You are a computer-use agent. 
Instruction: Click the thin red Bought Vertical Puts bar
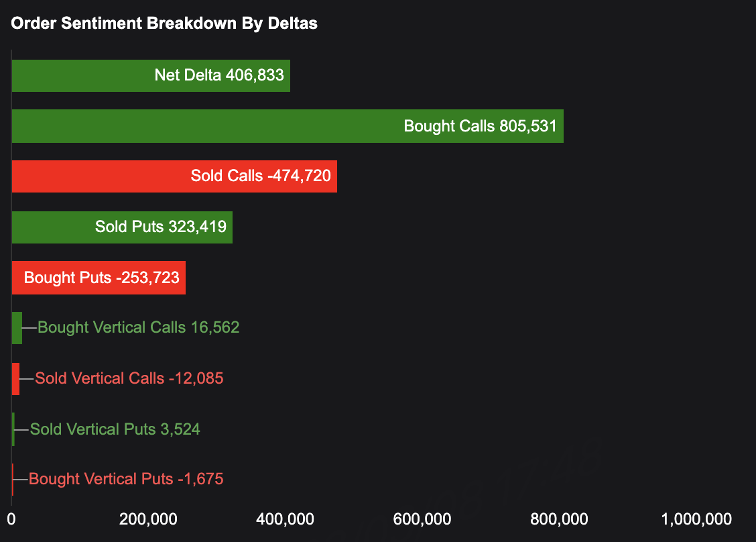tap(13, 480)
